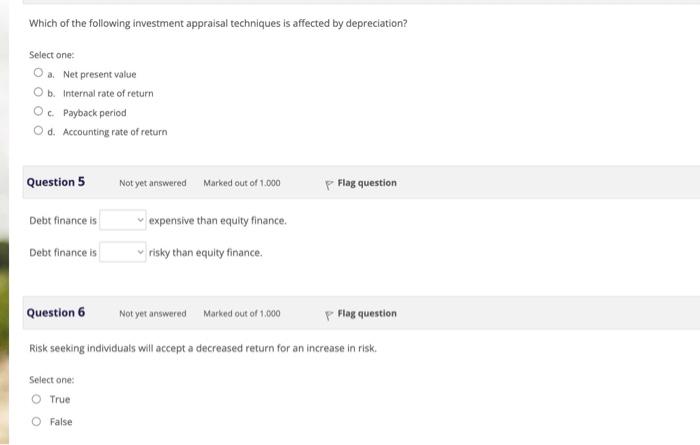Viewport: 700px width, 445px height.
Task: Click the flag icon for Question 5
Action: (x=328, y=184)
